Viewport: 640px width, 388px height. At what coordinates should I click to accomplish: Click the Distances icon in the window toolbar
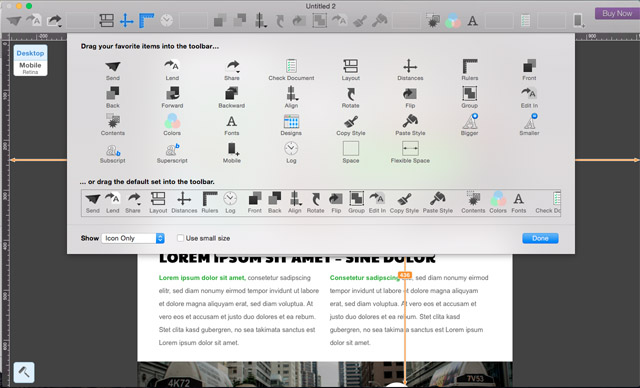(x=127, y=20)
